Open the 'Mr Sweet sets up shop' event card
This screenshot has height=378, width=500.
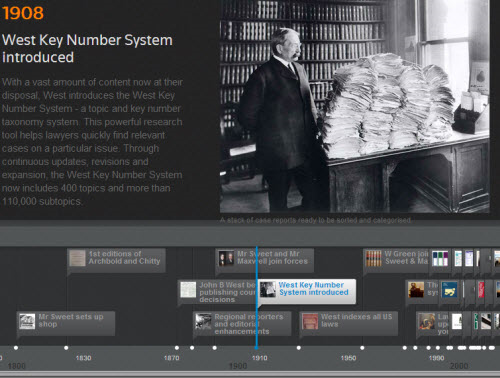[66, 323]
